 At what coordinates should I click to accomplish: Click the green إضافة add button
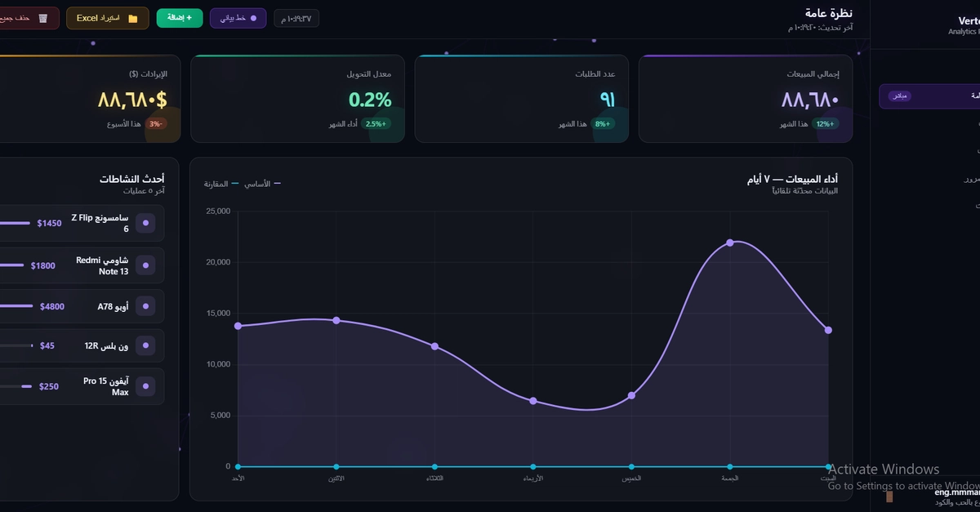coord(180,18)
